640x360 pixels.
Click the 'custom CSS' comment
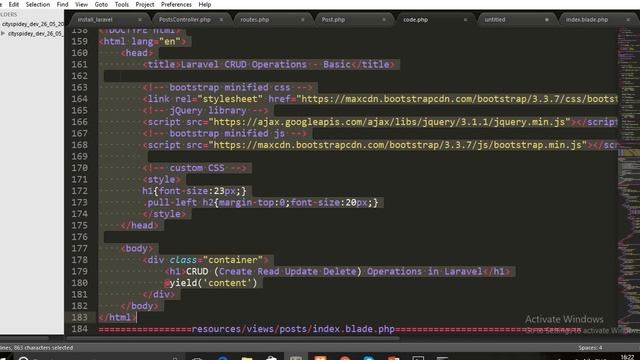pos(195,168)
